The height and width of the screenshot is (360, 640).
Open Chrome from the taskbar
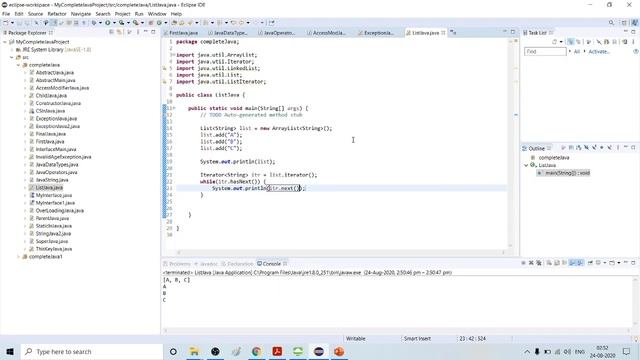tap(256, 351)
